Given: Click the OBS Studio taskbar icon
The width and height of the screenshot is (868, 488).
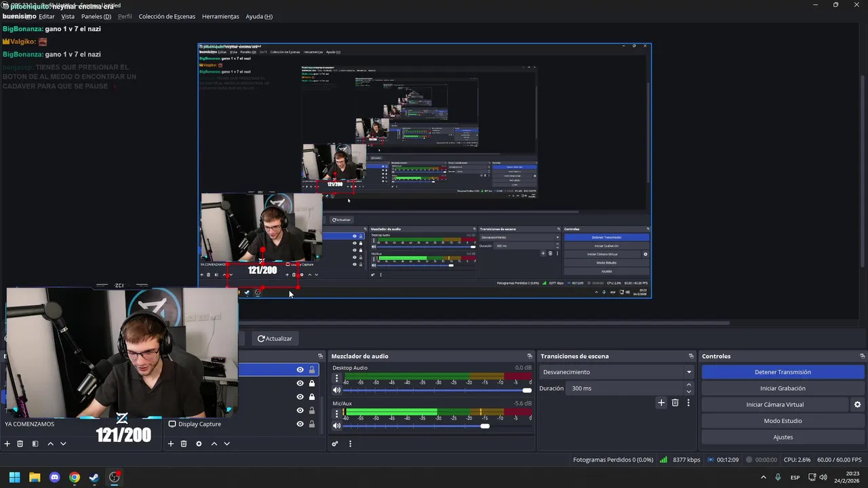Looking at the screenshot, I should click(115, 477).
